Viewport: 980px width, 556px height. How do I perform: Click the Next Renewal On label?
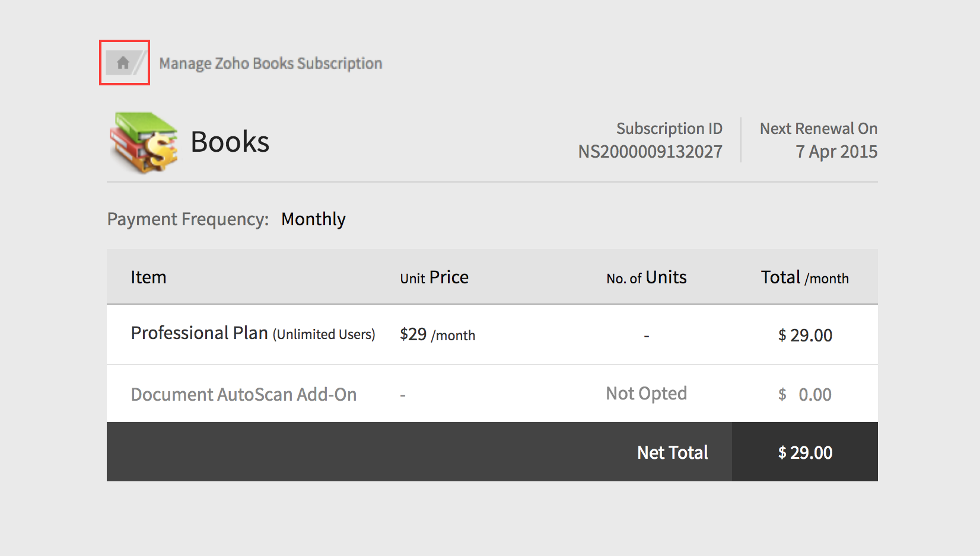pyautogui.click(x=819, y=129)
